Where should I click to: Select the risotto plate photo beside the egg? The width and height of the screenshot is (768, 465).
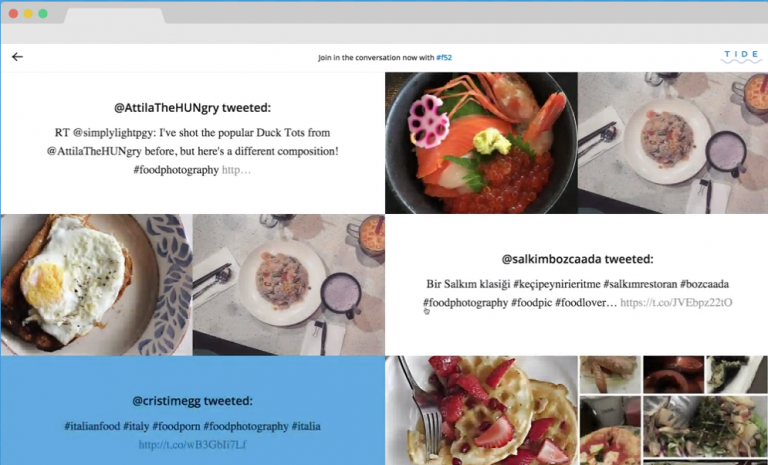pos(288,285)
